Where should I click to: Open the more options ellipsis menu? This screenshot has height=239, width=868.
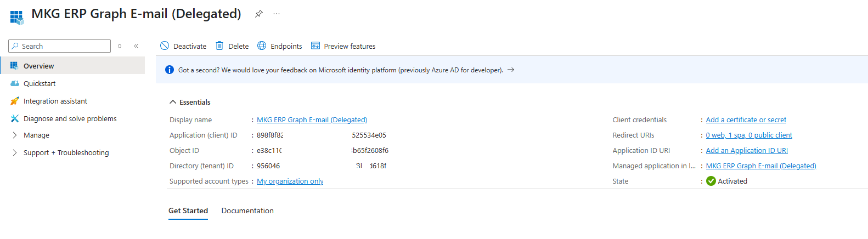coord(277,14)
